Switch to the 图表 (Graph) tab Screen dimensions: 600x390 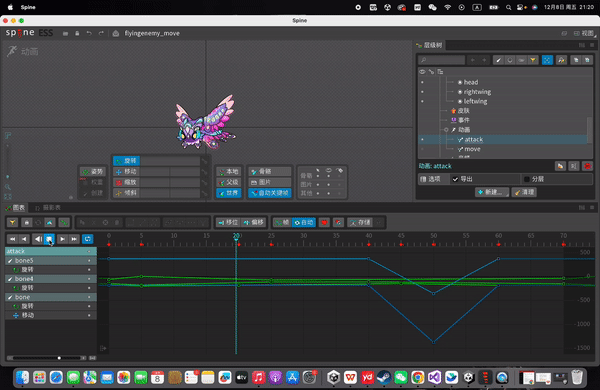click(x=15, y=208)
